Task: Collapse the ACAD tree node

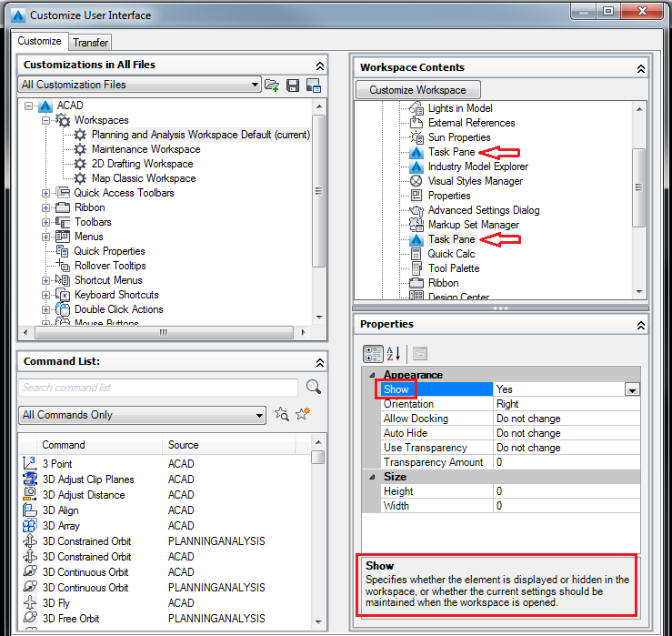Action: 28,106
